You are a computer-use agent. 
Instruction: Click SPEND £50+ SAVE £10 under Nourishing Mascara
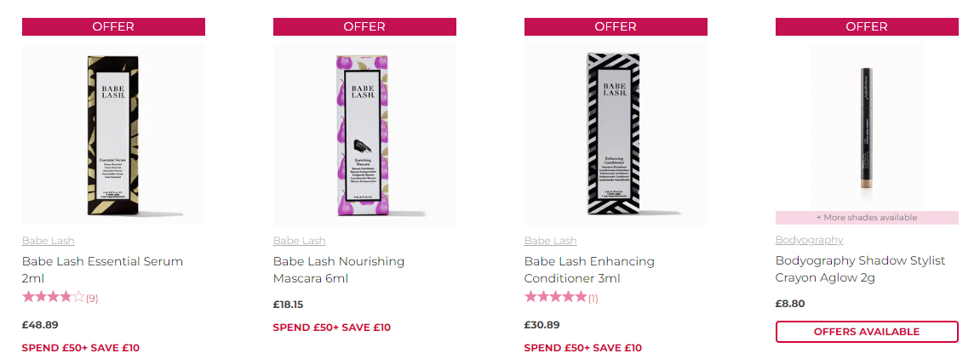[x=332, y=328]
